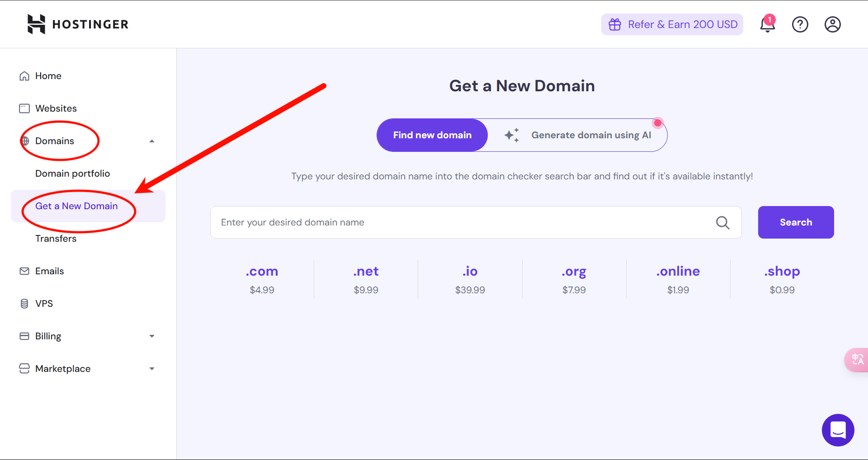Open Websites in the sidebar

[56, 108]
